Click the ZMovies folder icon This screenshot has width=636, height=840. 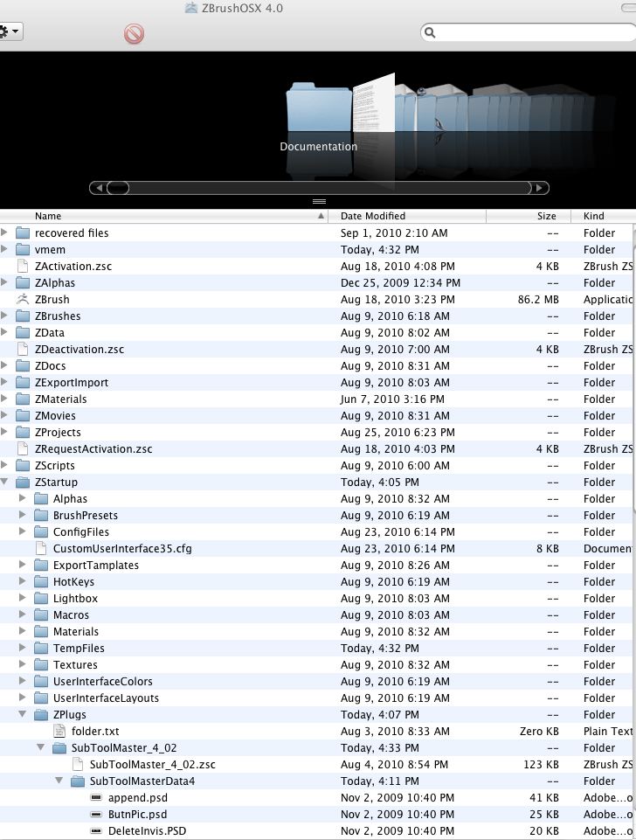pos(23,416)
